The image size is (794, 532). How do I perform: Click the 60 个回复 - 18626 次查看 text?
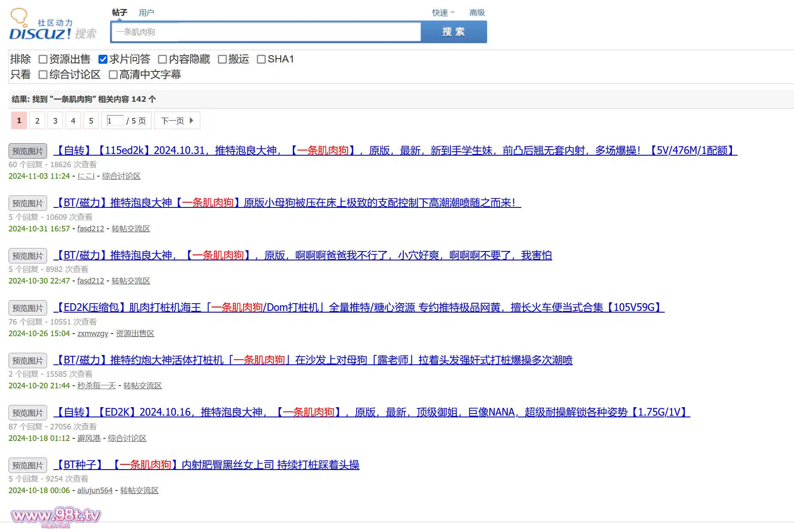(x=53, y=165)
